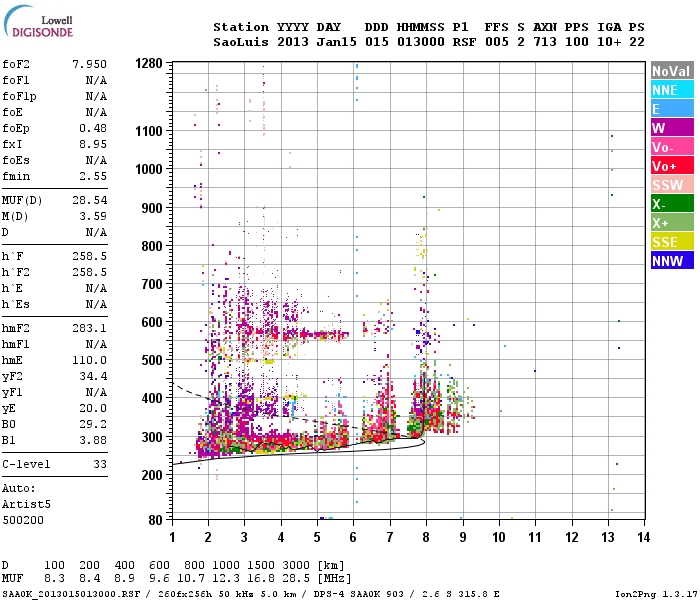Click the RSF P1 header value

pyautogui.click(x=464, y=42)
